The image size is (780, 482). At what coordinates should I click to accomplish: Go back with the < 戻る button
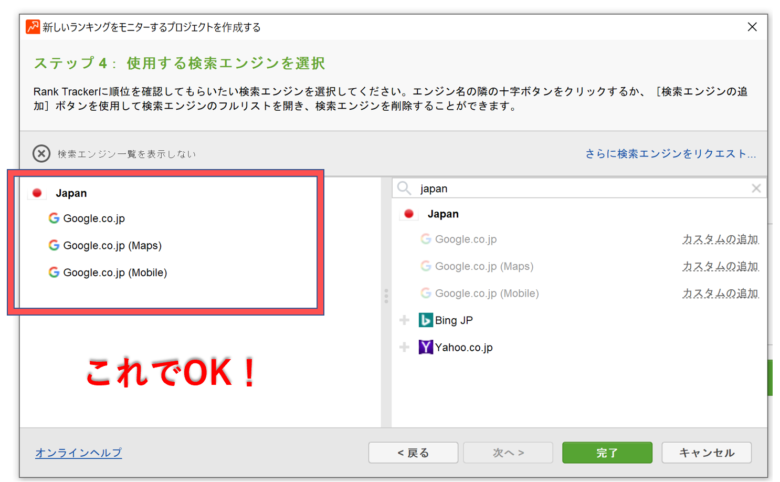[413, 453]
